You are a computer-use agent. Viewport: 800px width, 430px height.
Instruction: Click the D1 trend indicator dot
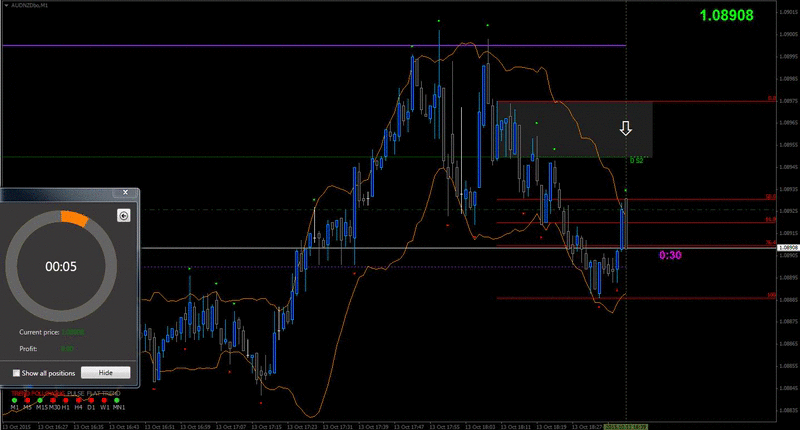[x=91, y=400]
